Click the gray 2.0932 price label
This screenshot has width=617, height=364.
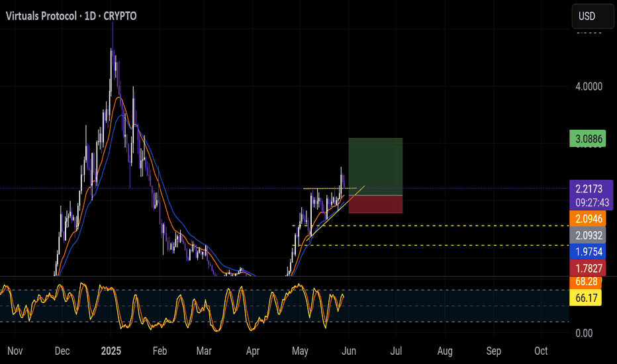(x=587, y=235)
